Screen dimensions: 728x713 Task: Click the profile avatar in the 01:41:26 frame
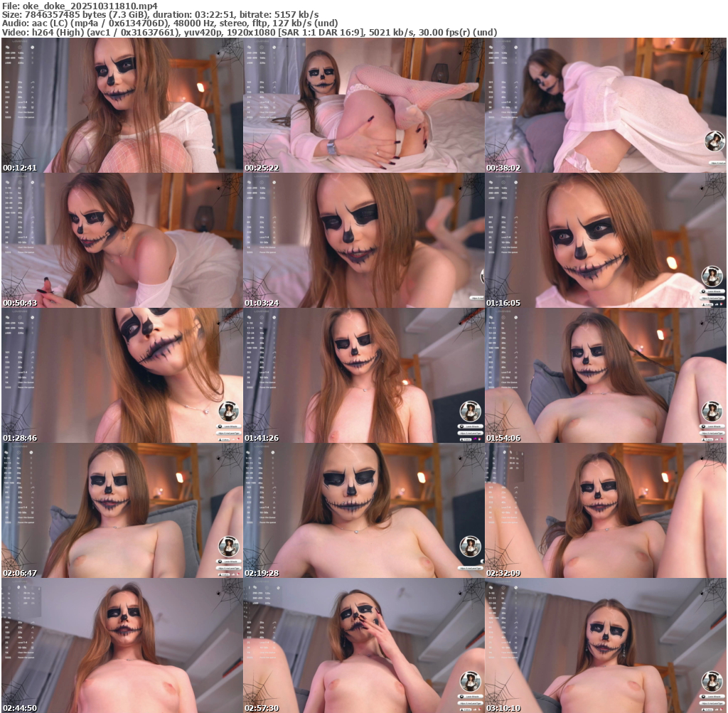(x=471, y=411)
